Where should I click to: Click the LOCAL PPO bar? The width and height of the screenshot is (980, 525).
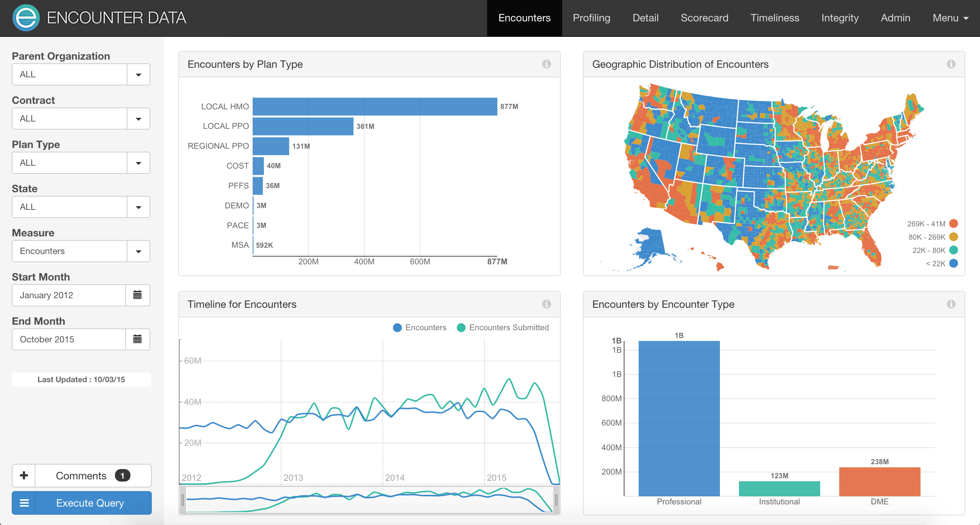[x=303, y=126]
